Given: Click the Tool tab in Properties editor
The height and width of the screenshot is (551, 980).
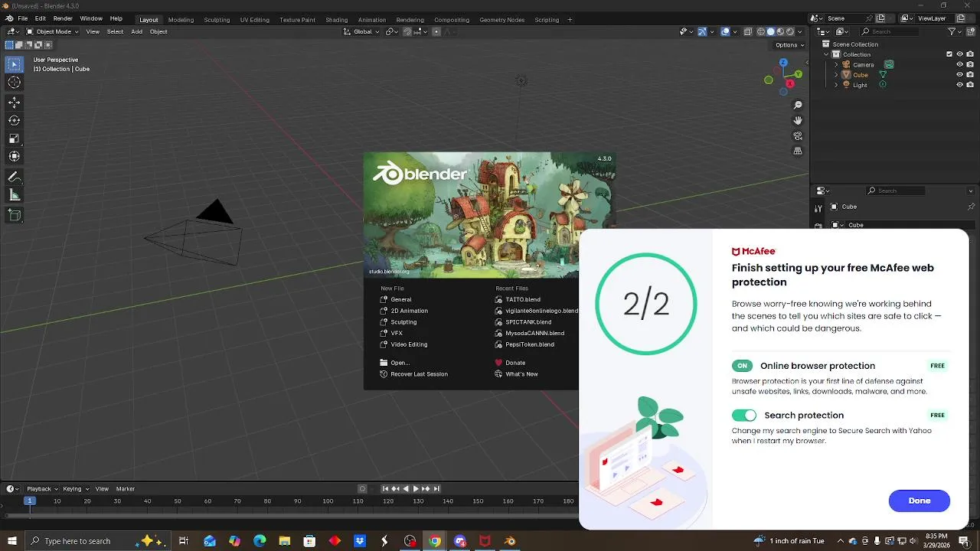Looking at the screenshot, I should [818, 207].
